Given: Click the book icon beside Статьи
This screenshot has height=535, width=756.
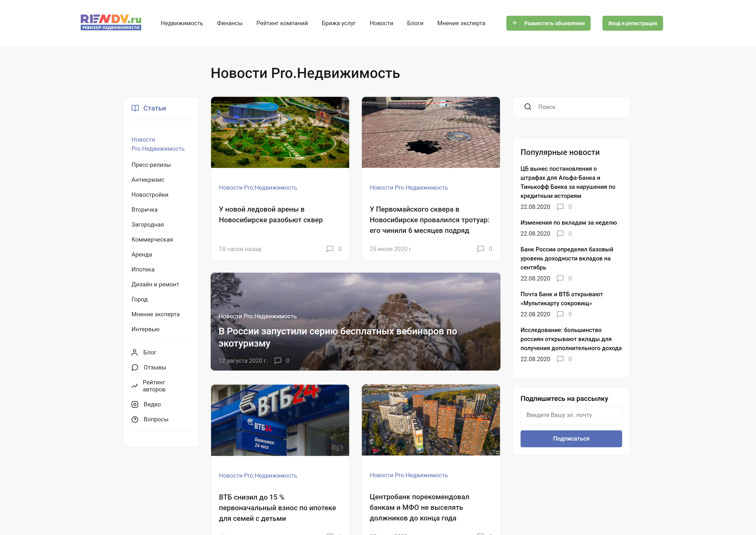Looking at the screenshot, I should (x=135, y=108).
